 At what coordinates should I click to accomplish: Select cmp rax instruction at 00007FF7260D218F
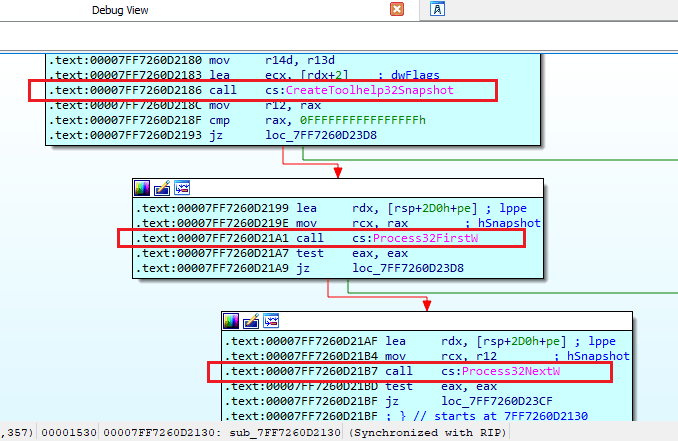click(x=237, y=120)
